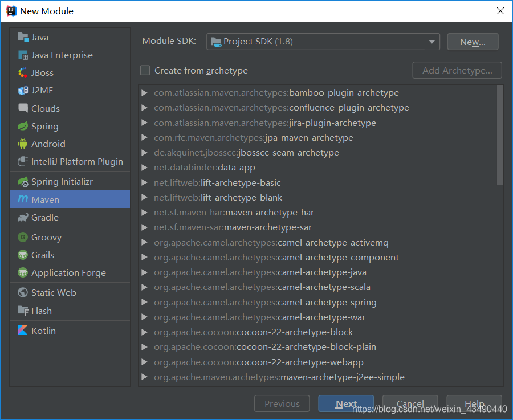Click the Grails icon
Viewport: 513px width, 420px height.
23,255
